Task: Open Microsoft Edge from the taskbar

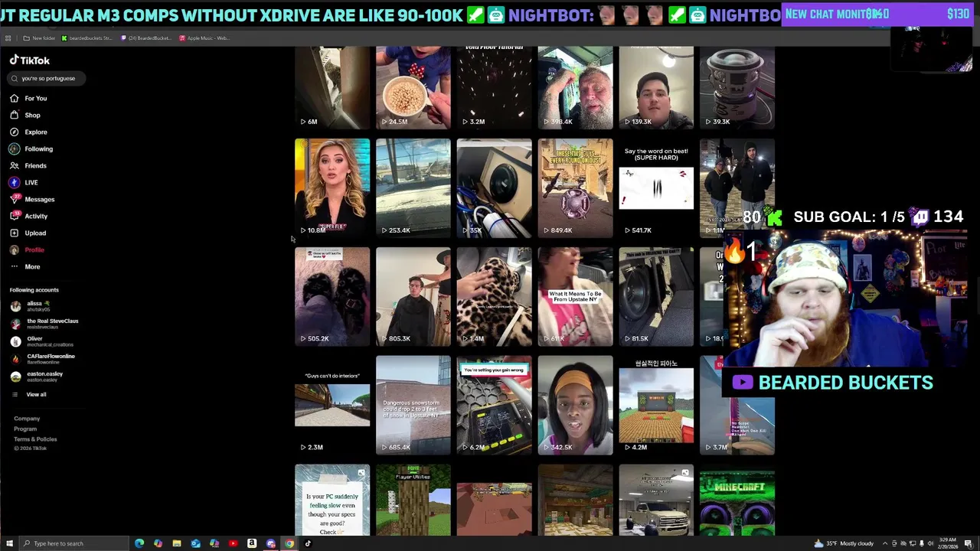Action: [x=139, y=543]
